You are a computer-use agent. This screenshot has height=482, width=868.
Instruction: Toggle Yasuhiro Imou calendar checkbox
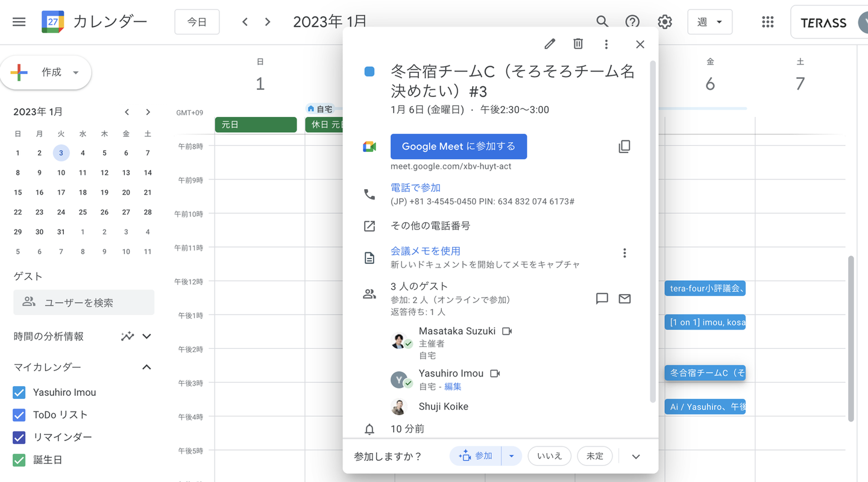click(19, 393)
